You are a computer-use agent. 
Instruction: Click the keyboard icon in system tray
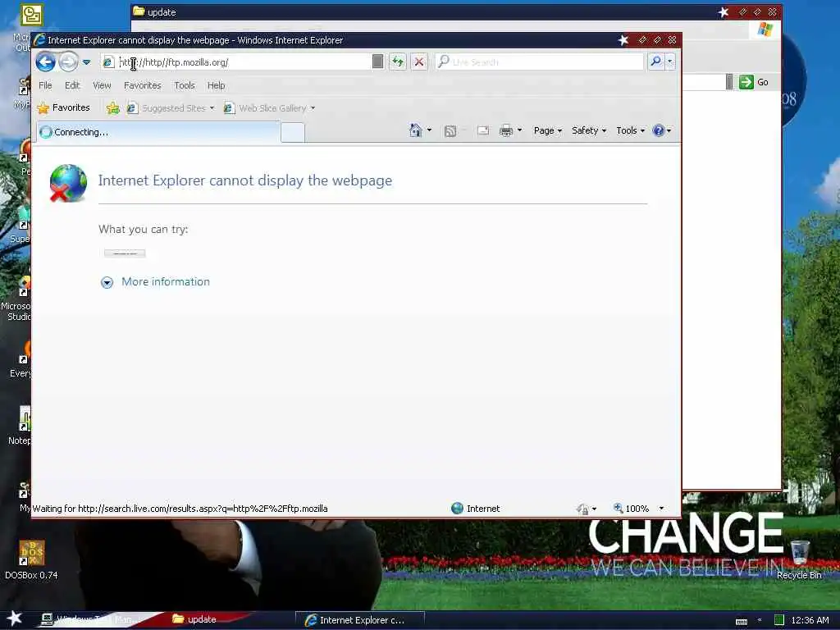(742, 622)
